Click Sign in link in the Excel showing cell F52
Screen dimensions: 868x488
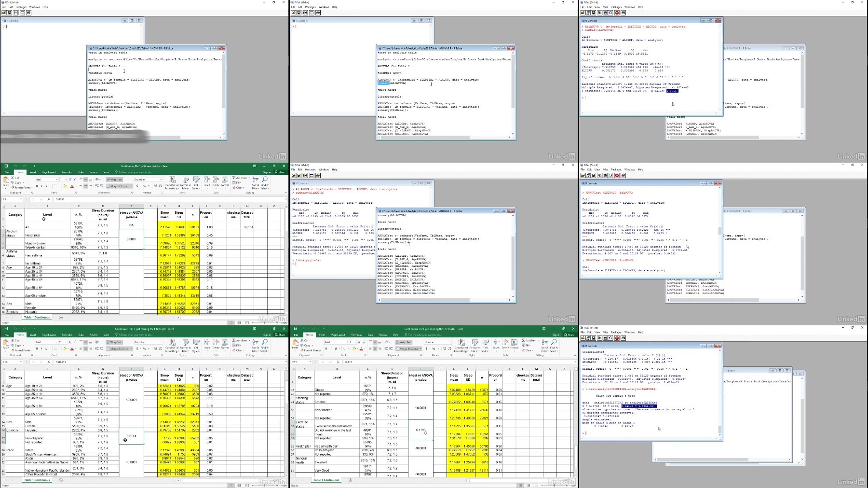pos(556,335)
